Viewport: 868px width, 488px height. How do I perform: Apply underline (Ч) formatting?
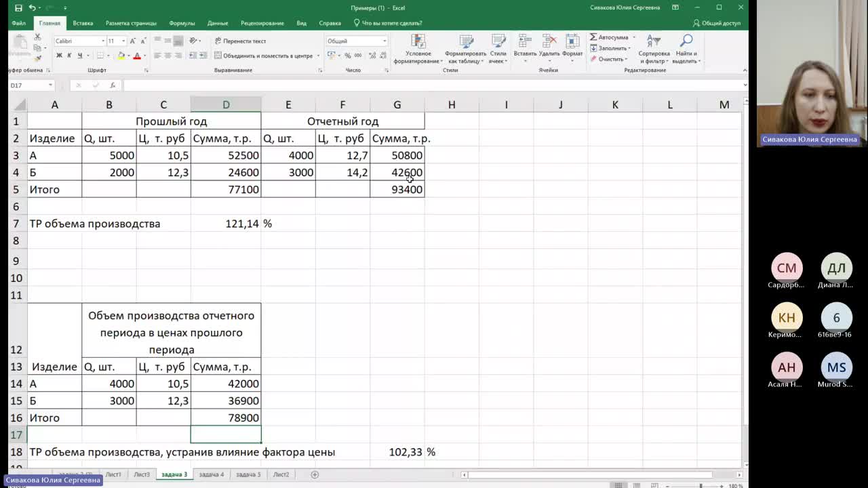point(79,56)
